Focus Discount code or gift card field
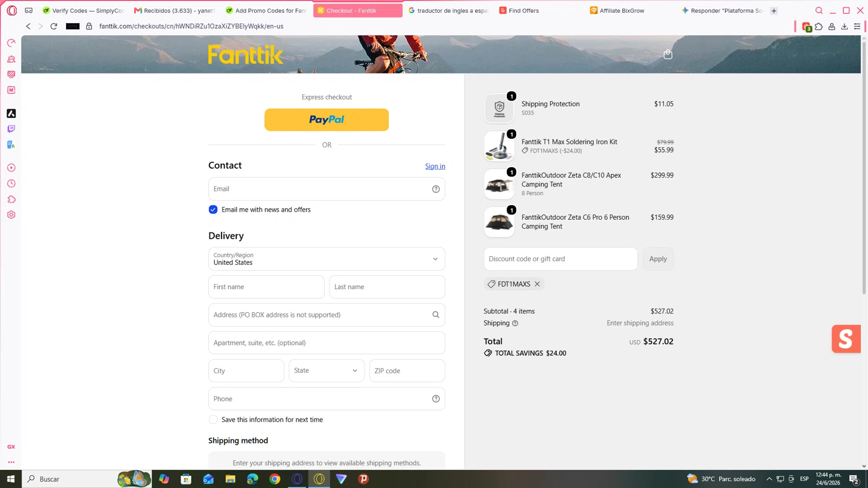868x488 pixels. click(560, 259)
